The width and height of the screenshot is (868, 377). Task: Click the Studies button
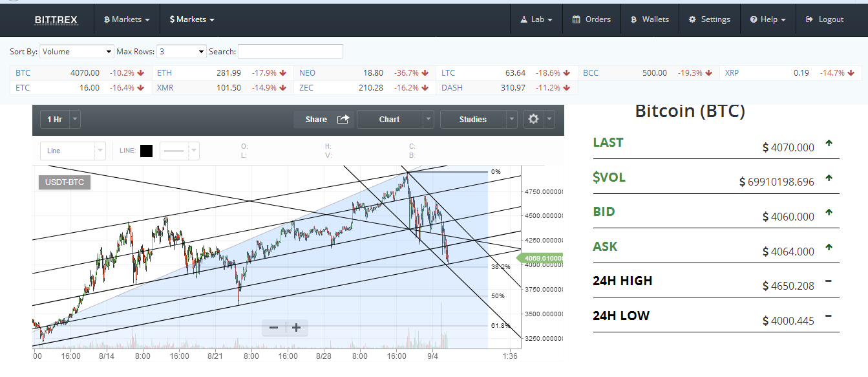[473, 119]
